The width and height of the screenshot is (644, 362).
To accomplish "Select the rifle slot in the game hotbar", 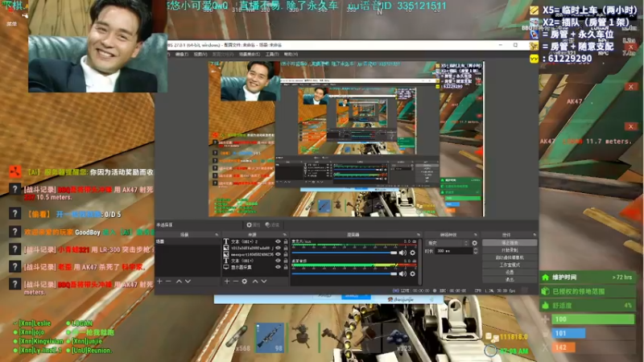I will point(270,338).
